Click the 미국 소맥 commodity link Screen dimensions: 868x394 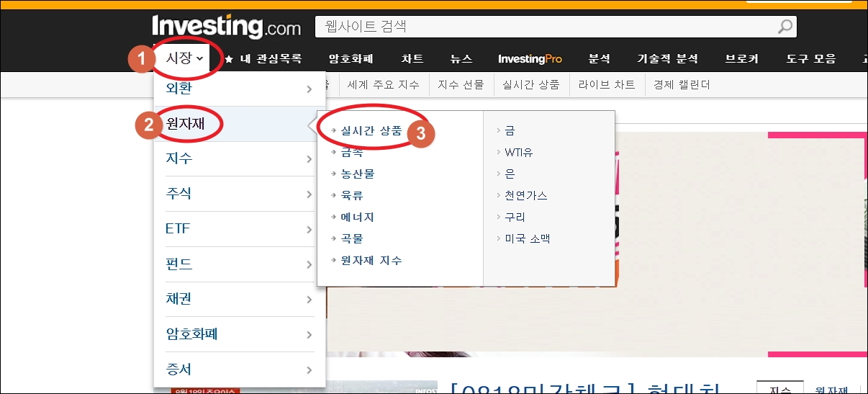coord(528,238)
